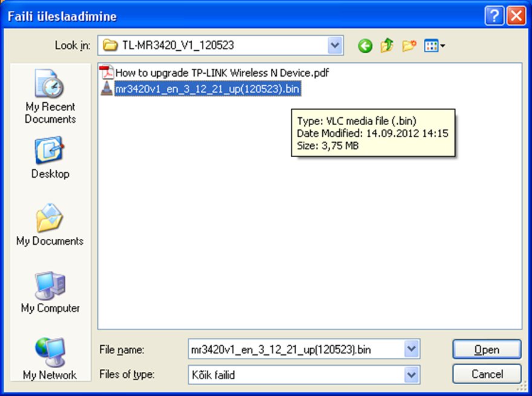Create a new folder

click(409, 46)
